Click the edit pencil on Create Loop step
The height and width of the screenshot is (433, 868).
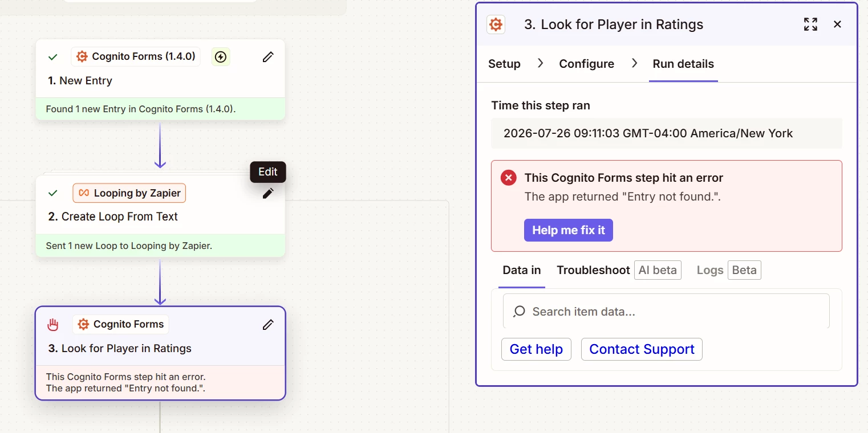point(268,194)
